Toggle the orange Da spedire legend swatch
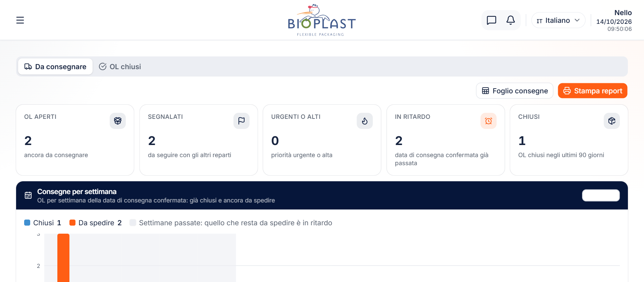The height and width of the screenshot is (282, 644). [72, 223]
